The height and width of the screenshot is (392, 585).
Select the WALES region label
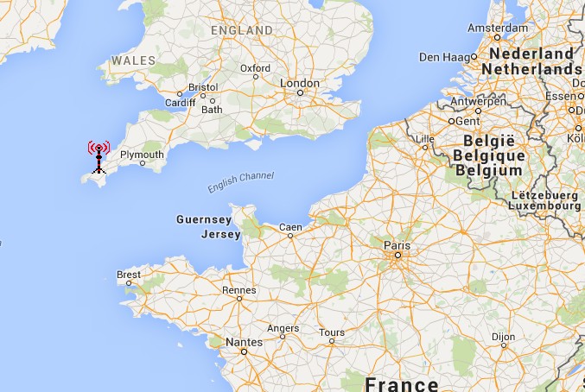pos(134,60)
